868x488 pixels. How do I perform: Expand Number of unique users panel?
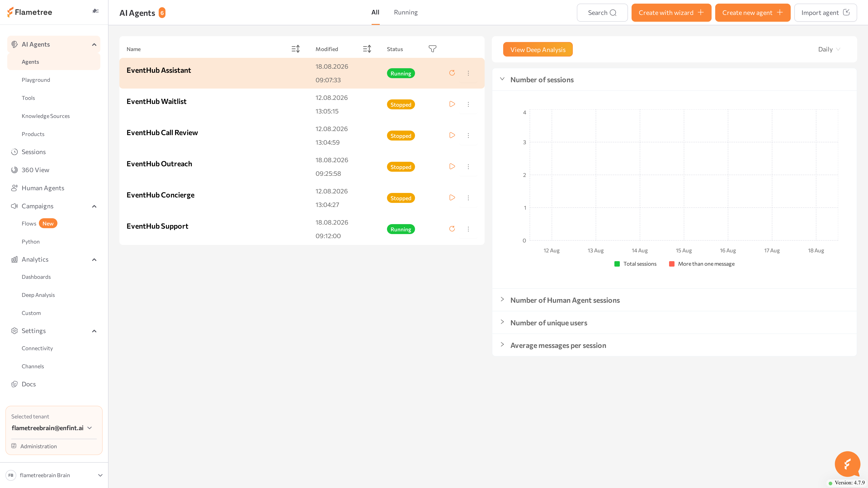tap(502, 322)
